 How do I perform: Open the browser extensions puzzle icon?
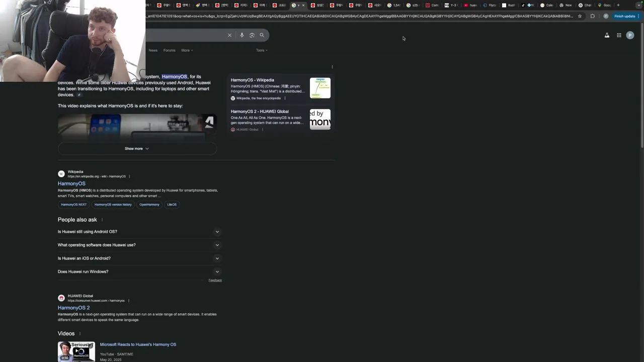[x=592, y=16]
